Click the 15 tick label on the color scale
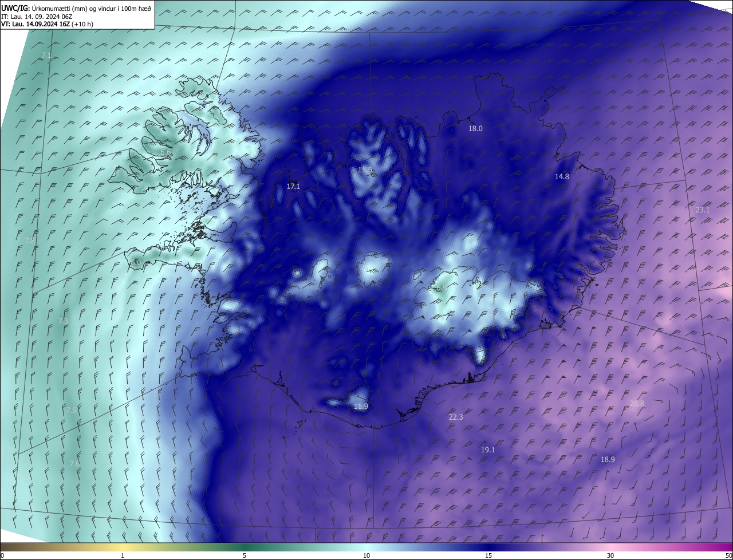Image resolution: width=733 pixels, height=560 pixels. click(488, 556)
